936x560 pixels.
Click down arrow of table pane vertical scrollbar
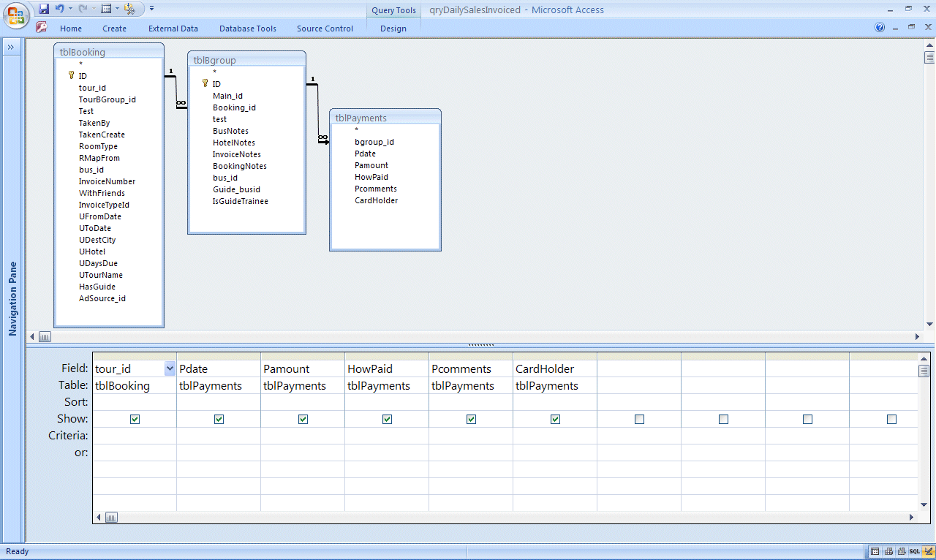(x=929, y=325)
